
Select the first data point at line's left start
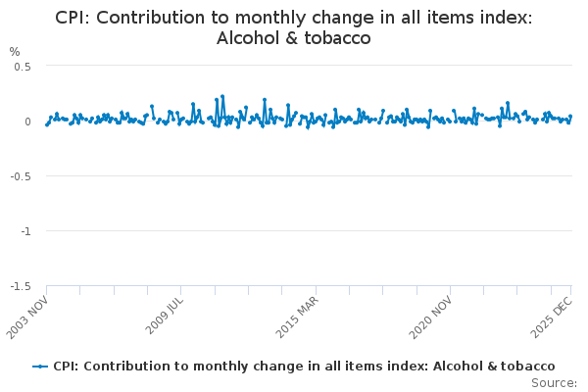pos(46,125)
